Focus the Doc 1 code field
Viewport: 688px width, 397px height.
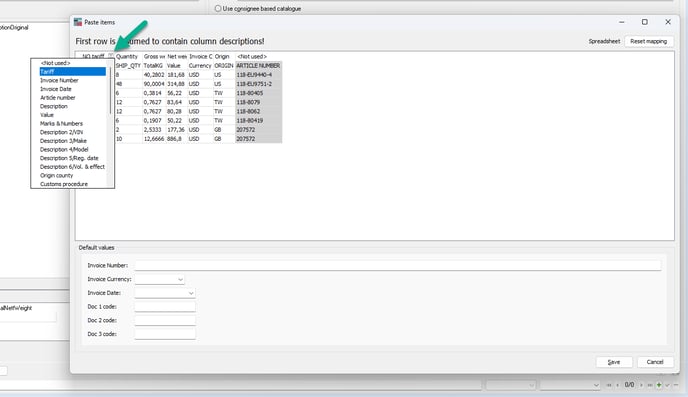pos(165,307)
